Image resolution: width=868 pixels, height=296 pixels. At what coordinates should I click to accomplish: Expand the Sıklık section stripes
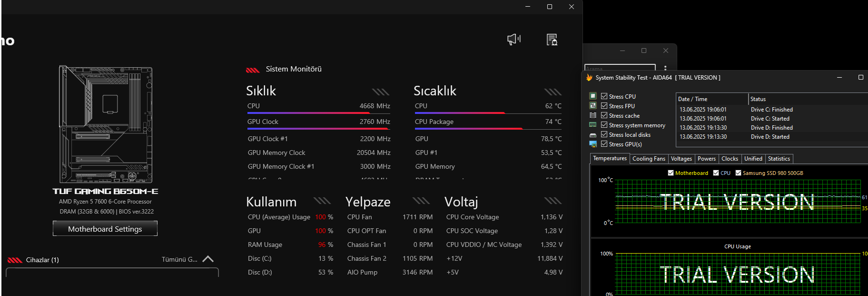[380, 92]
